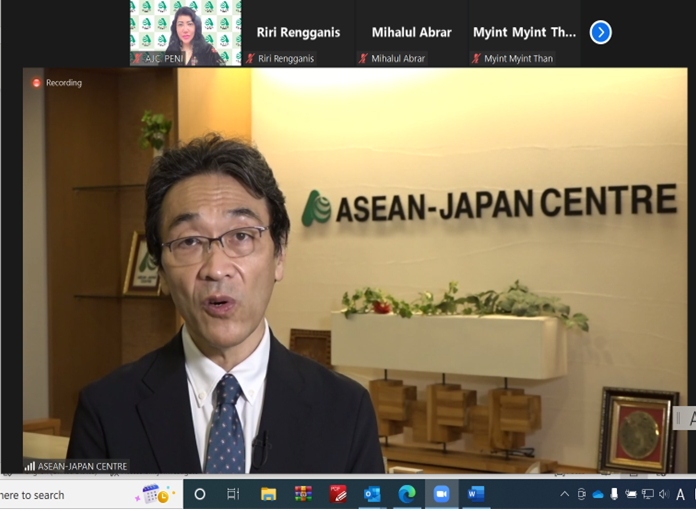Click the muted mic icon on AJC PENI

[137, 58]
